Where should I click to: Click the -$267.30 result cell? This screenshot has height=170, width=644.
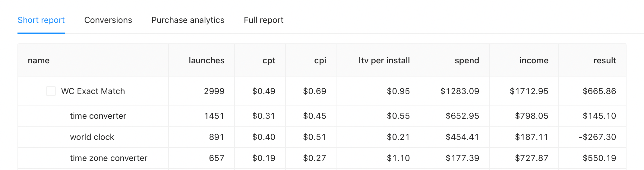click(x=597, y=137)
